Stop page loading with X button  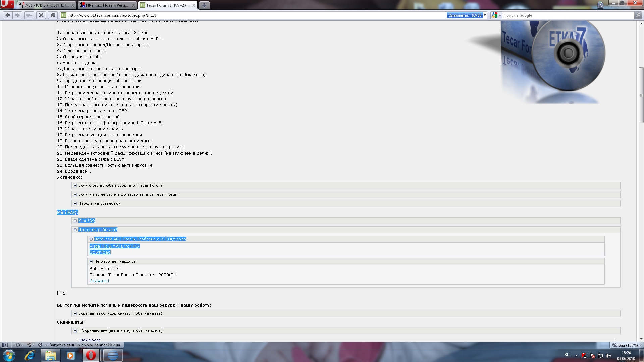click(41, 15)
